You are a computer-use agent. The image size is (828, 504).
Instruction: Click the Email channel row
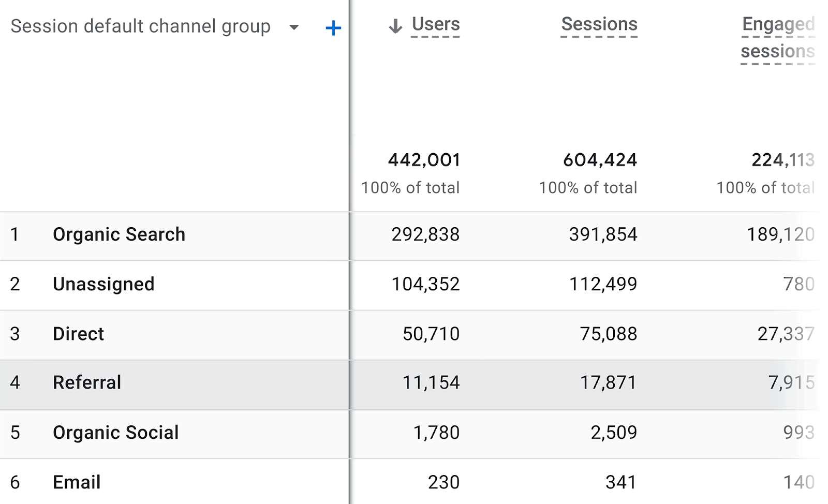tap(77, 482)
